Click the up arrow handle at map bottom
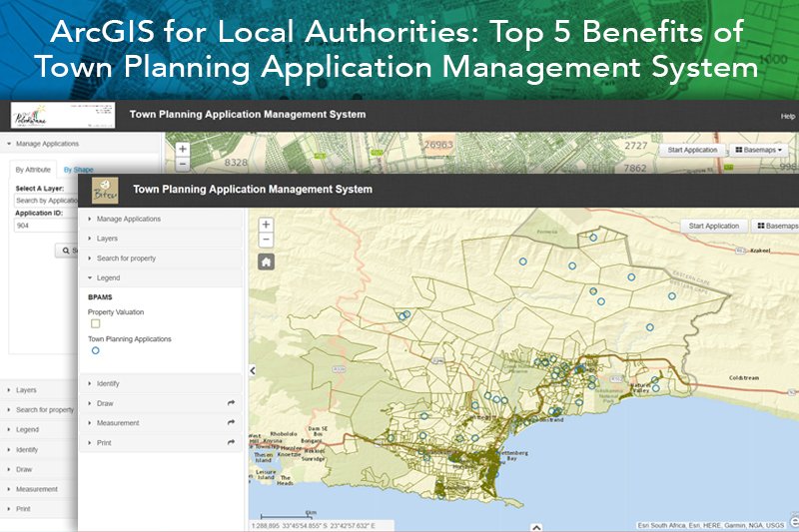 [536, 527]
